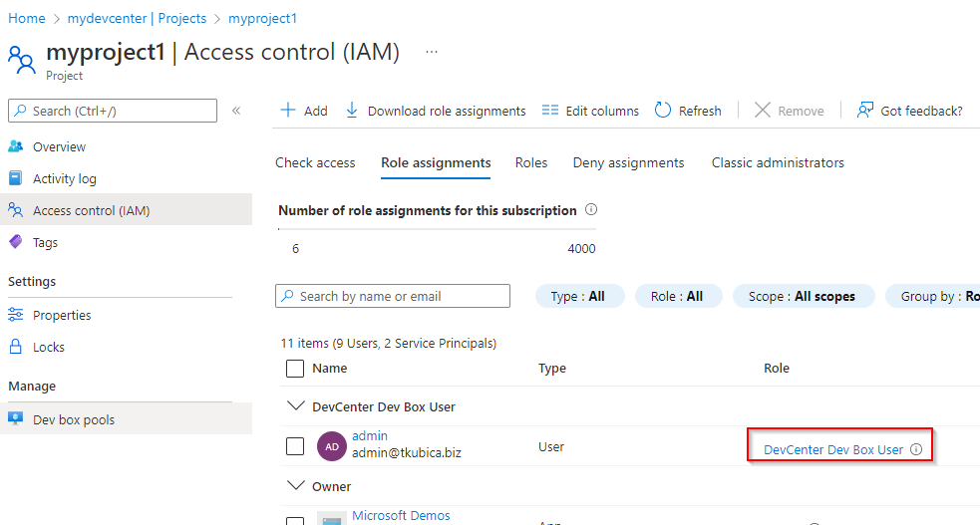The height and width of the screenshot is (525, 980).
Task: Click the purple Tags icon
Action: 16,242
